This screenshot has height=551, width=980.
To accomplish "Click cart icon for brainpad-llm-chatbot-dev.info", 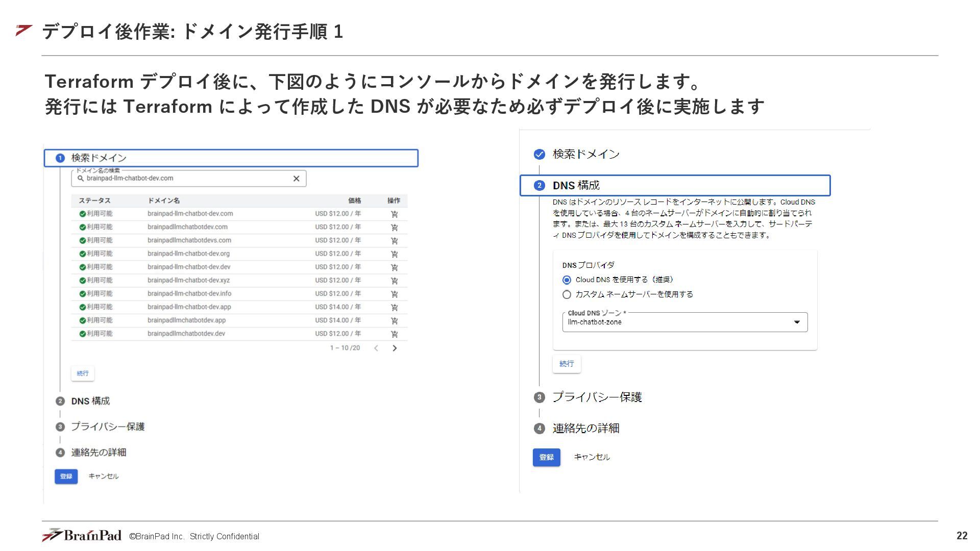I will (x=394, y=294).
